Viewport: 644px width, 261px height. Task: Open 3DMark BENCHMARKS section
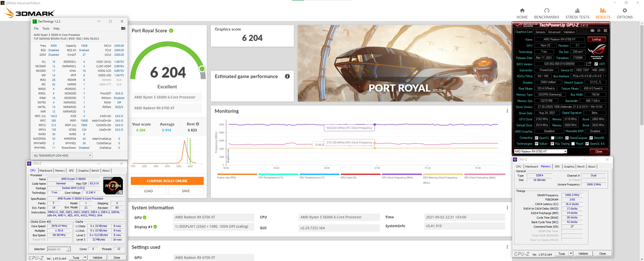[546, 13]
